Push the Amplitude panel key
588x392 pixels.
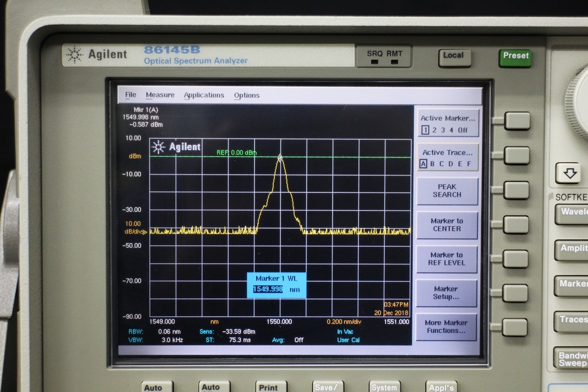pos(572,250)
